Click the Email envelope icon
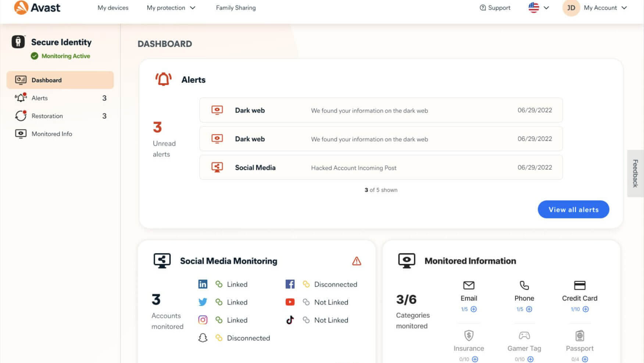The image size is (644, 363). click(x=469, y=285)
